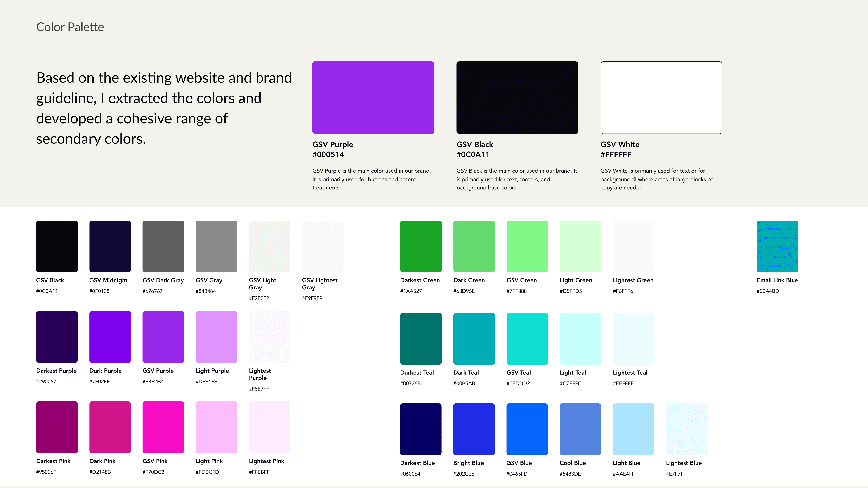This screenshot has width=868, height=488.
Task: Select the GSV Pink color swatch
Action: click(163, 427)
